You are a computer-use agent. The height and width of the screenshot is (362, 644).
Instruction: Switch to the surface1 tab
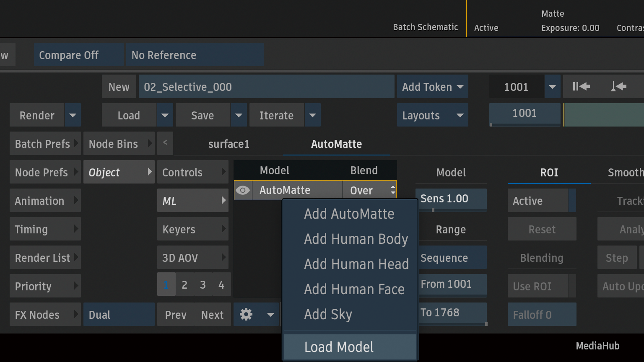pyautogui.click(x=229, y=144)
